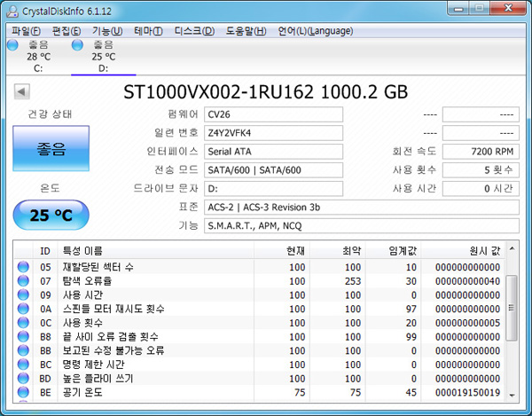Image resolution: width=532 pixels, height=416 pixels.
Task: Click the attribute list scroll down arrow
Action: (512, 396)
